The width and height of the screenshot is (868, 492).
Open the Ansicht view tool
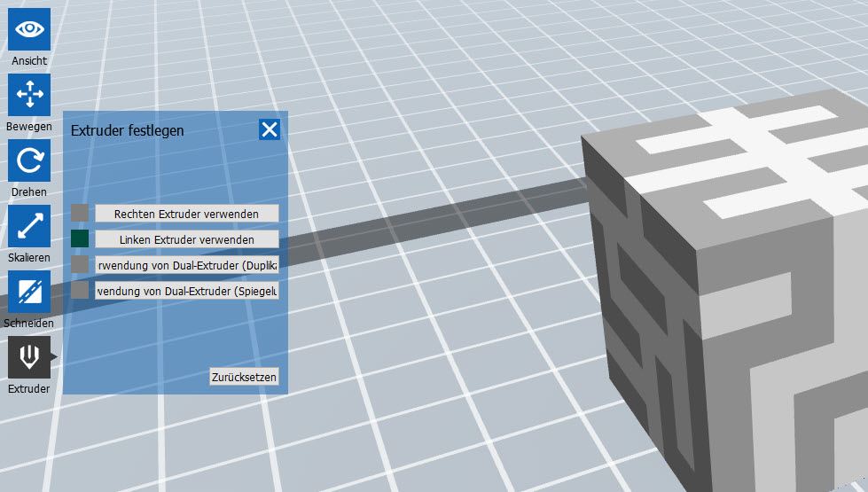point(29,29)
